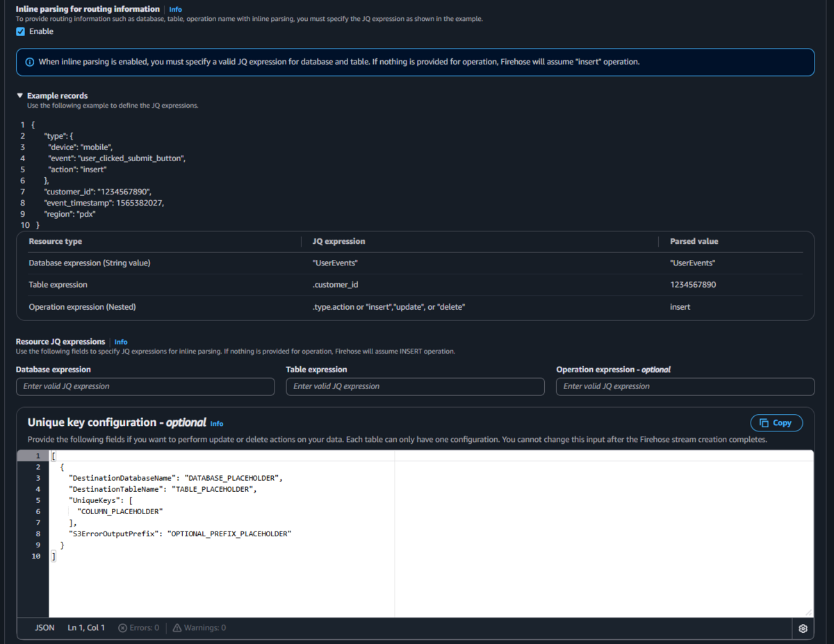
Task: Click the editor resize handle at bottom corner
Action: [809, 612]
